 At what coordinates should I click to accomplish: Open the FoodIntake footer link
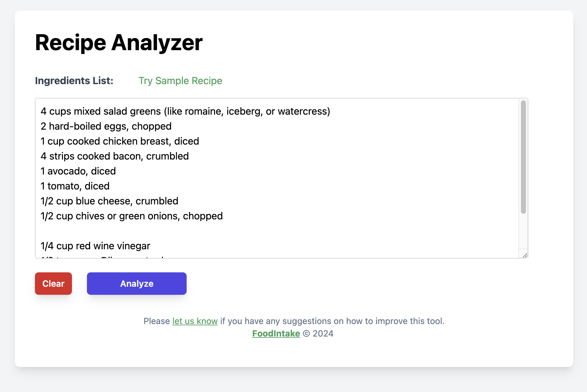pyautogui.click(x=276, y=334)
